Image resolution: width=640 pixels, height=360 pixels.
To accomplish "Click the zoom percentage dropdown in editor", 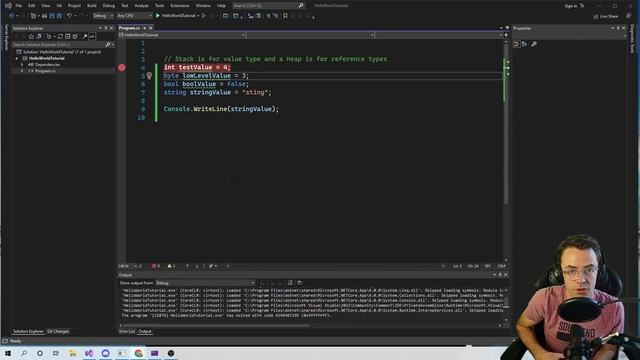I will click(127, 266).
